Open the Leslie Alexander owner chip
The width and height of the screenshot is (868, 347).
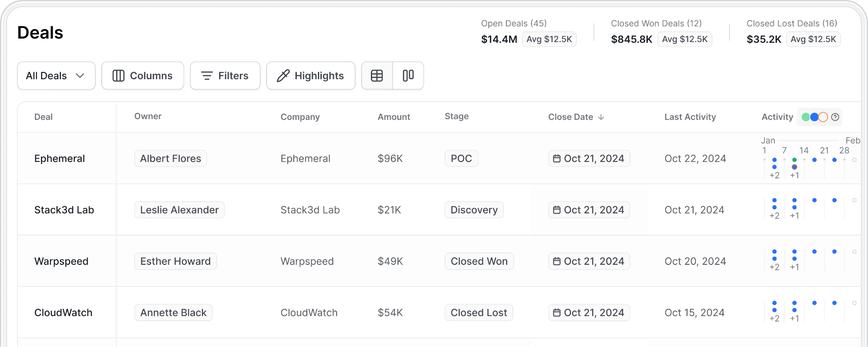point(179,210)
